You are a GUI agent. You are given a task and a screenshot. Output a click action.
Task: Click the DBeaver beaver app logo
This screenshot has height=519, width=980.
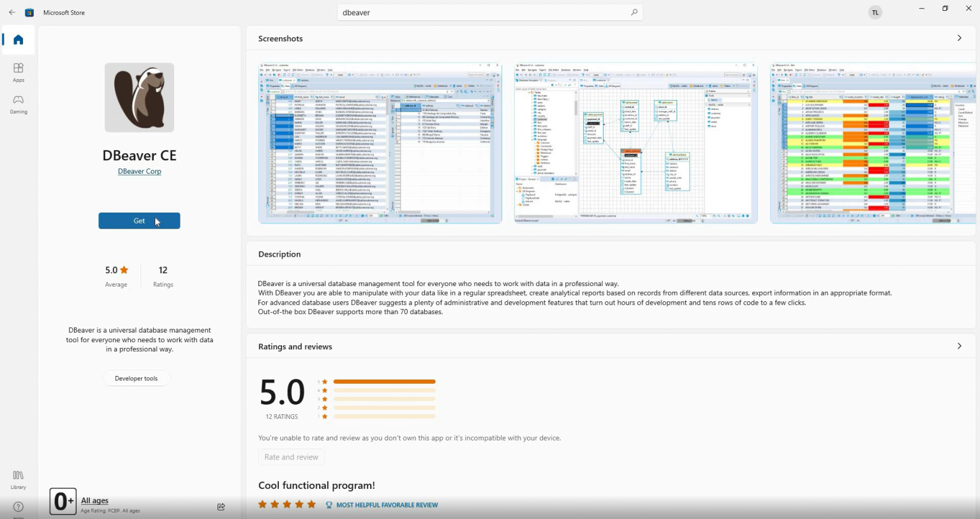click(x=139, y=98)
